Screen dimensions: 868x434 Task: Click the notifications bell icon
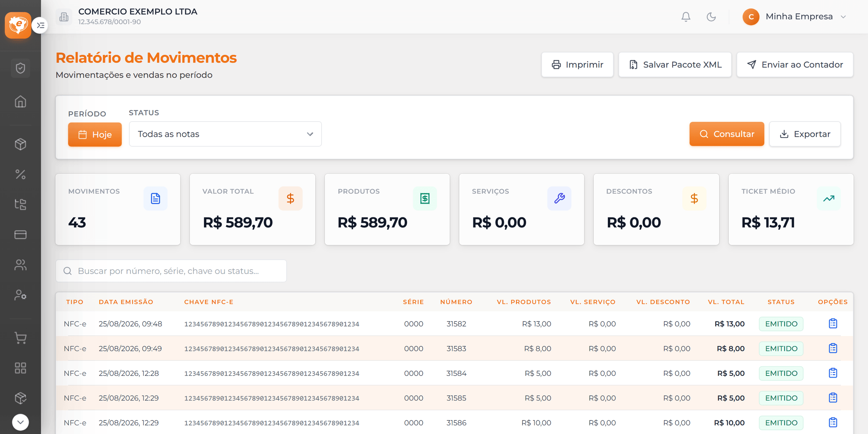point(686,17)
